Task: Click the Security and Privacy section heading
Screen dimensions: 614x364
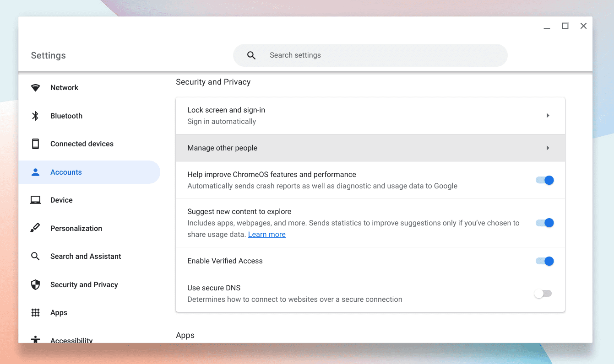Action: [x=213, y=82]
